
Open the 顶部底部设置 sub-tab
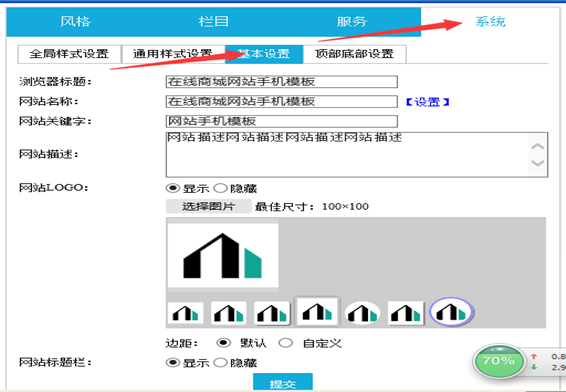coord(354,54)
